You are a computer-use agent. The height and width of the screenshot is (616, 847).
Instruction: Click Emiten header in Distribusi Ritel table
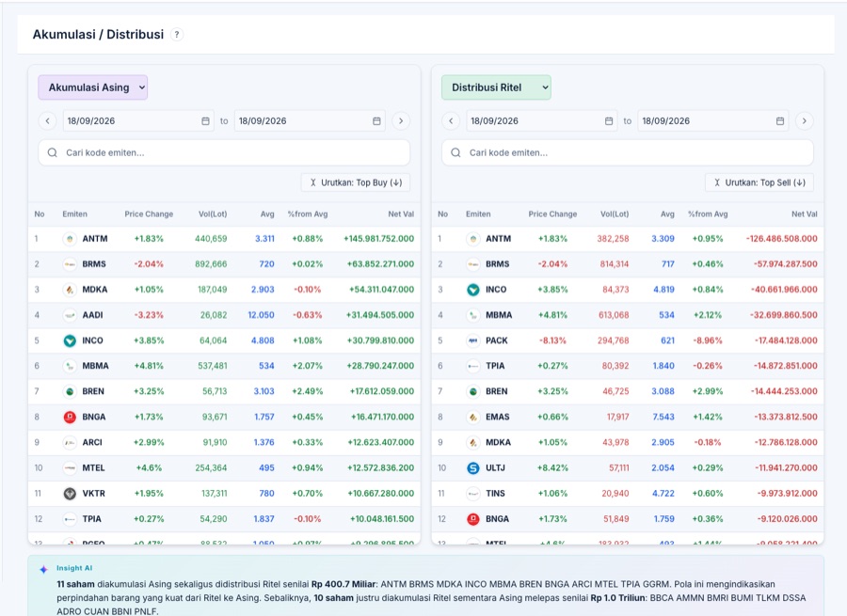pyautogui.click(x=478, y=214)
